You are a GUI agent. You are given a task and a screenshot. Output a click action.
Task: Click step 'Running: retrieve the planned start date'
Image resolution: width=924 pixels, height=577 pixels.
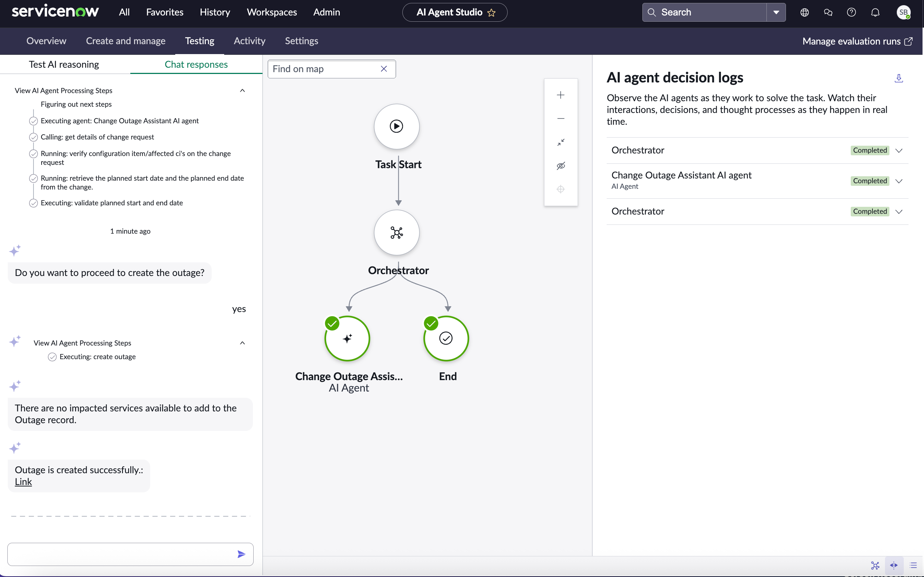(x=142, y=183)
